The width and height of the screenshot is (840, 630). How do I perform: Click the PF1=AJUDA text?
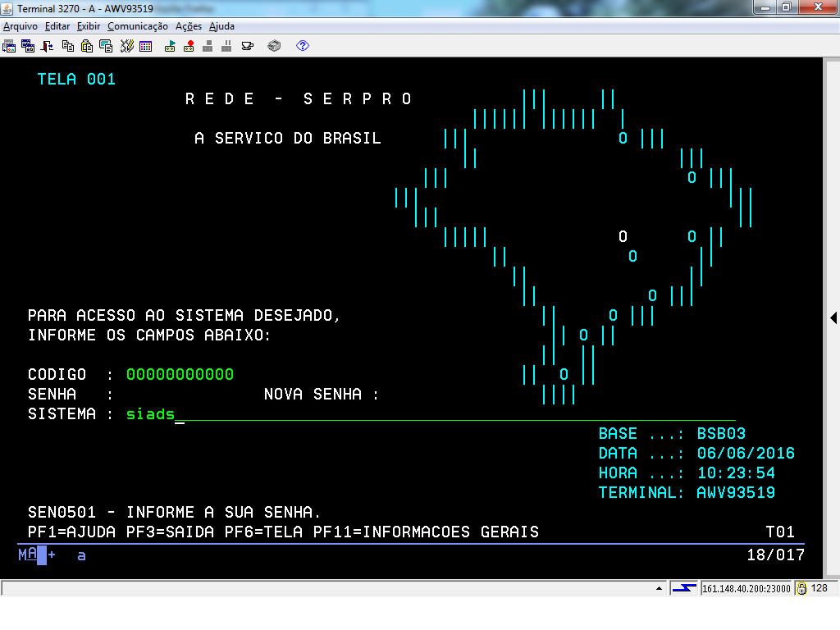click(72, 532)
